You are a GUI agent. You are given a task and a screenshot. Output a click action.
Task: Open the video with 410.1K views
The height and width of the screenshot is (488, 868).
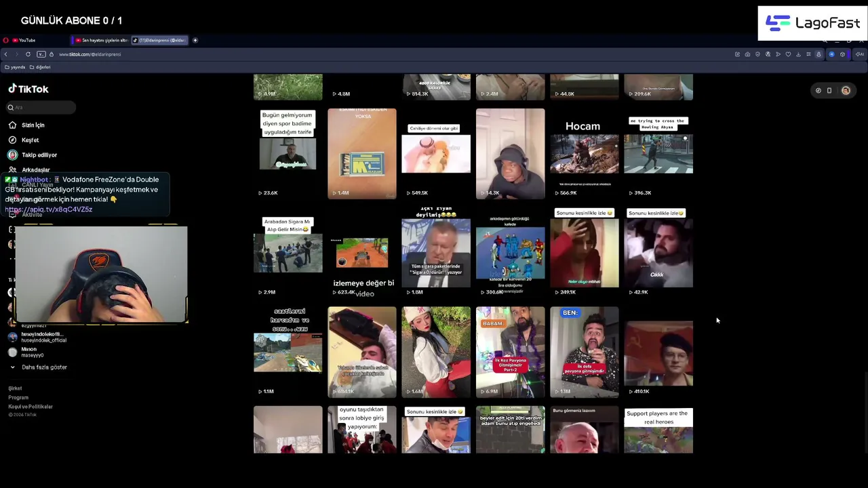658,352
